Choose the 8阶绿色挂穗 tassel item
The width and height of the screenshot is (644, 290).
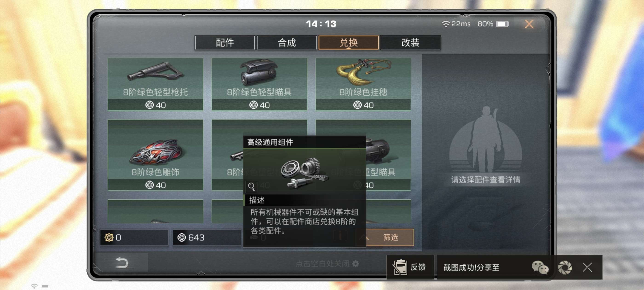(x=363, y=84)
